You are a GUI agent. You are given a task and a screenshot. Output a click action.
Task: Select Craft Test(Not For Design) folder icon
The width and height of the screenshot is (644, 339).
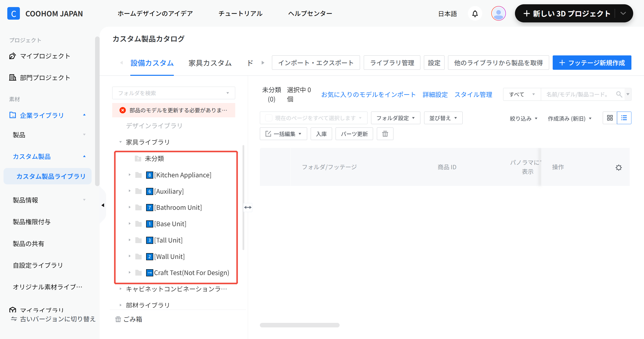[139, 273]
